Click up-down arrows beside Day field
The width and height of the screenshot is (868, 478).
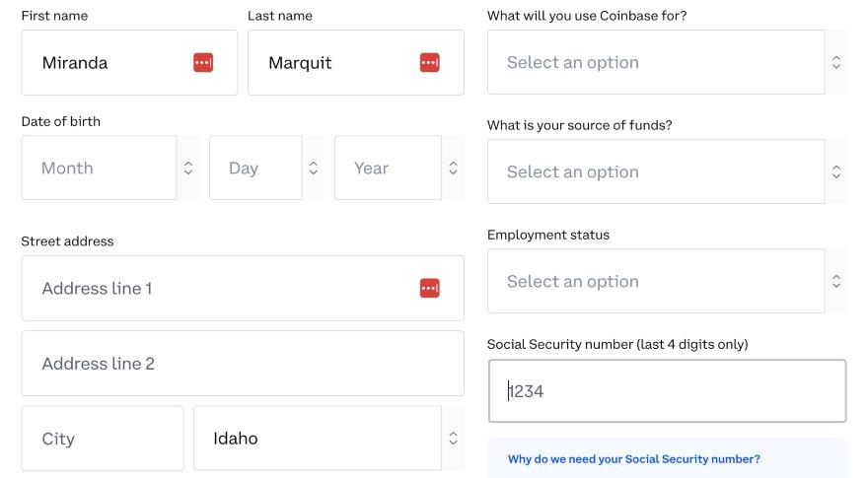tap(314, 169)
